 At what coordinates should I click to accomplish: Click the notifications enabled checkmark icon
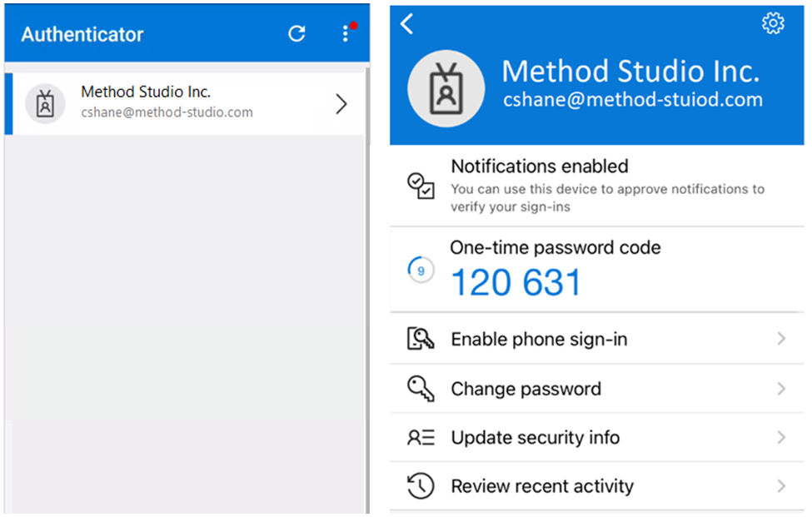pyautogui.click(x=421, y=186)
